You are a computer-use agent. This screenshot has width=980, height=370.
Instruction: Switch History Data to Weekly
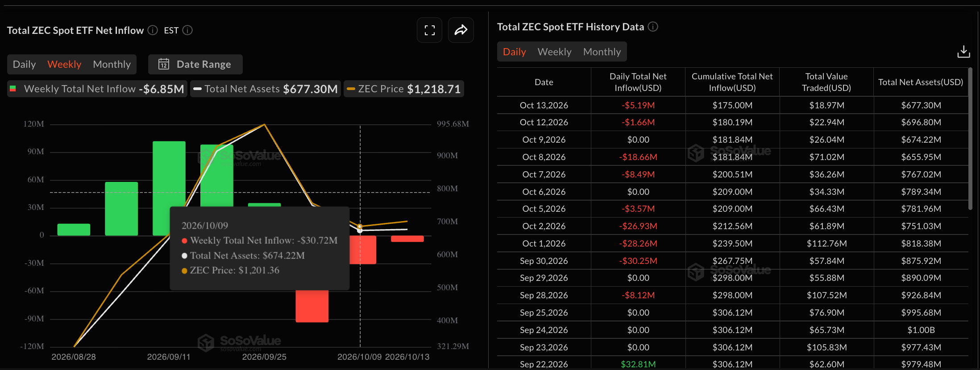(x=554, y=52)
